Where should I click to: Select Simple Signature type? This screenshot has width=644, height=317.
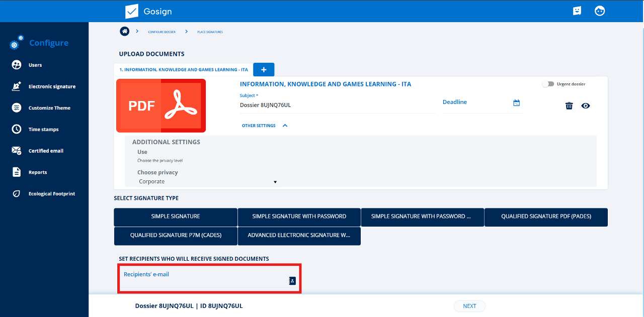pos(176,217)
